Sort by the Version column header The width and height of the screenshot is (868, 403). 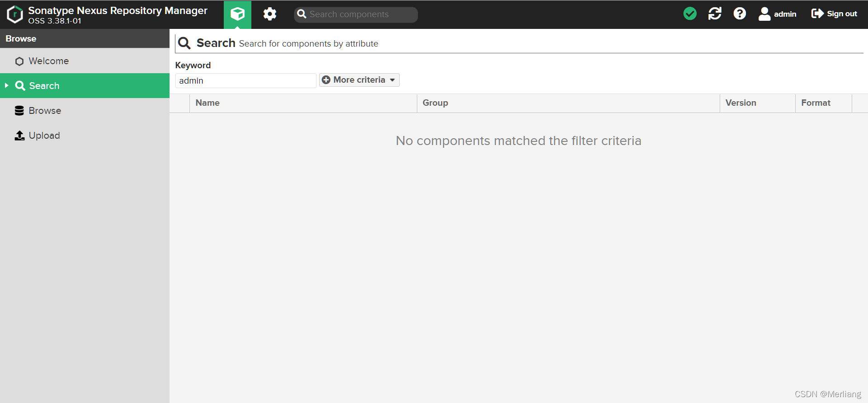[758, 103]
